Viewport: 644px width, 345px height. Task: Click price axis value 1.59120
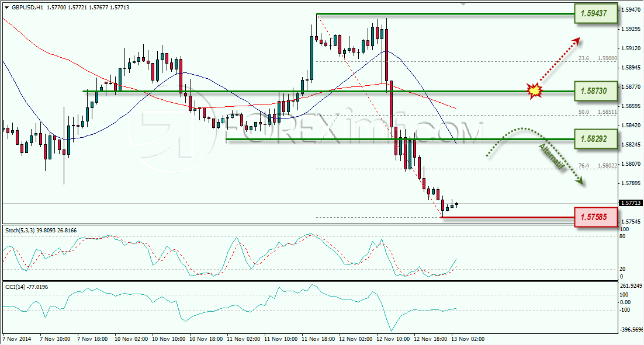click(631, 48)
